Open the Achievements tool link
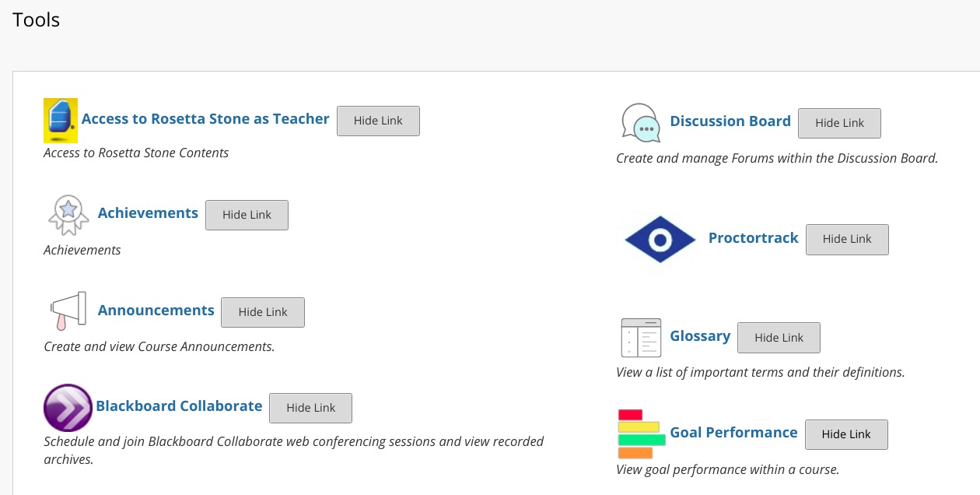This screenshot has width=980, height=495. tap(148, 213)
